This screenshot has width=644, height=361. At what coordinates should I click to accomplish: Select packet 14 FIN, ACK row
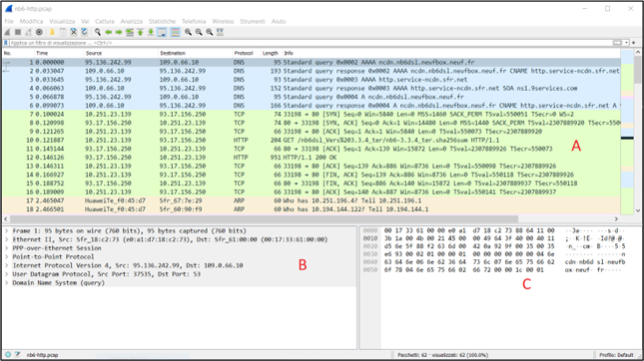(312, 175)
